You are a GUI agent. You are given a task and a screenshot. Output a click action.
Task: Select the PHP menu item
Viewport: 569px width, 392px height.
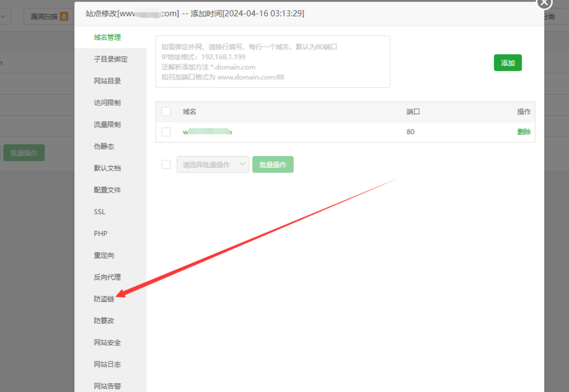(x=101, y=233)
